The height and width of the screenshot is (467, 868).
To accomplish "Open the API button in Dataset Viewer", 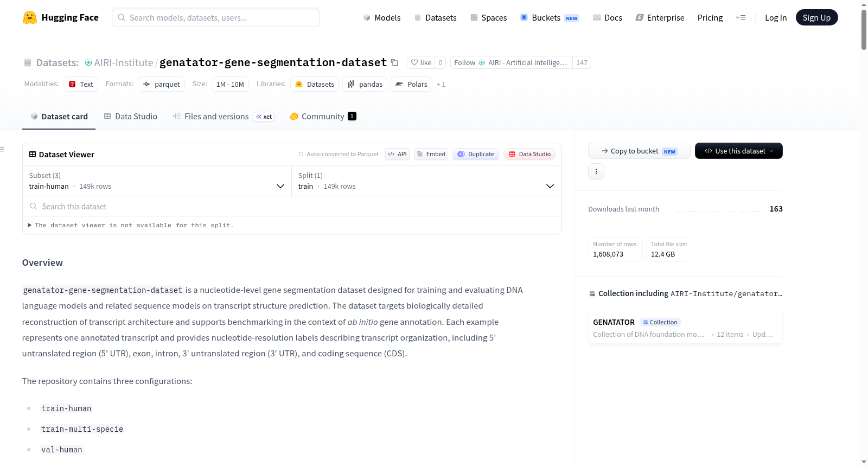I will click(397, 154).
